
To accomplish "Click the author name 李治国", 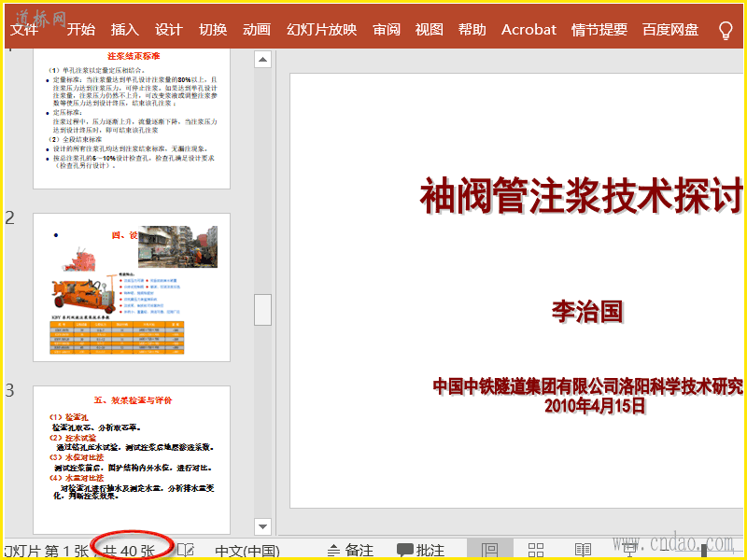I will click(x=587, y=312).
